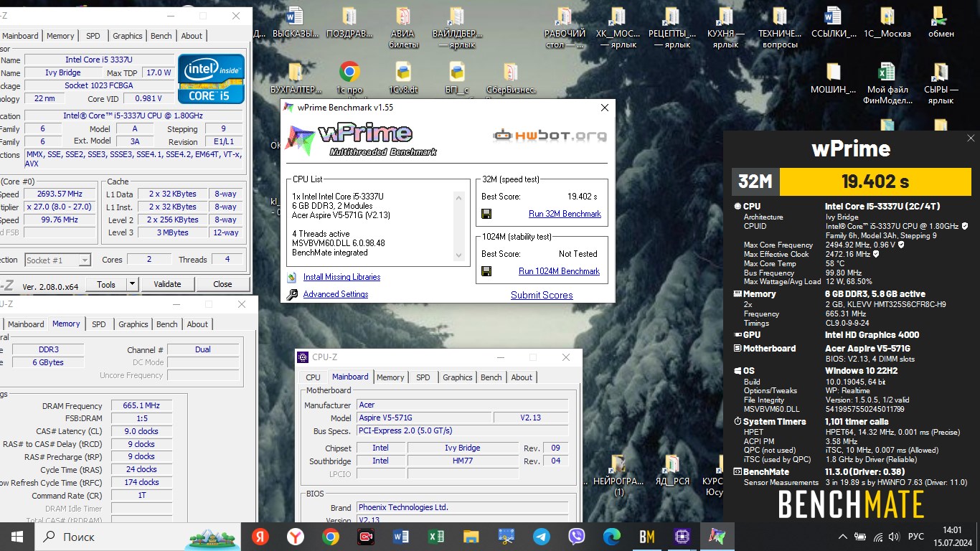Open the Advanced Settings link
This screenshot has height=551, width=980.
pyautogui.click(x=336, y=294)
